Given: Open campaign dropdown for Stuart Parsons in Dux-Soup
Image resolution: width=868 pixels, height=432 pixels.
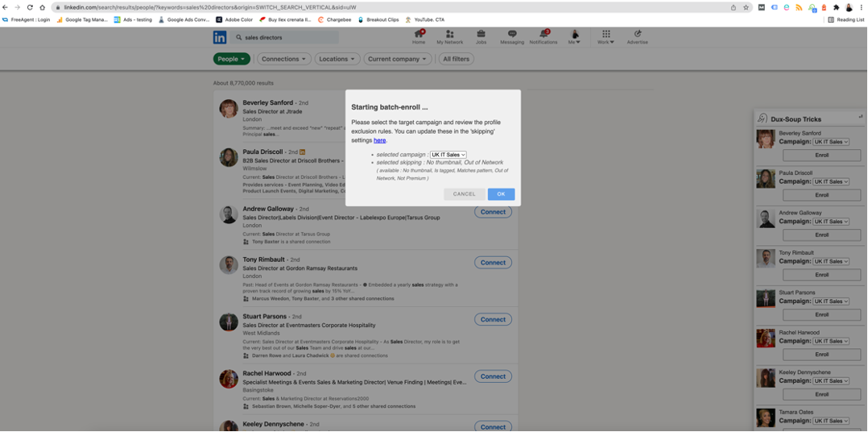Looking at the screenshot, I should point(830,301).
